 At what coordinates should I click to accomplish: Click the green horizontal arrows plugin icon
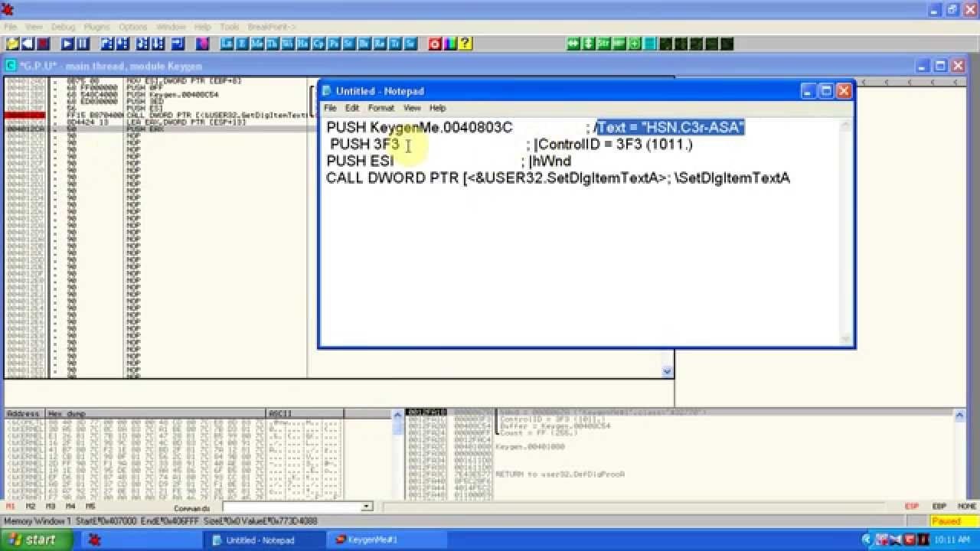573,44
